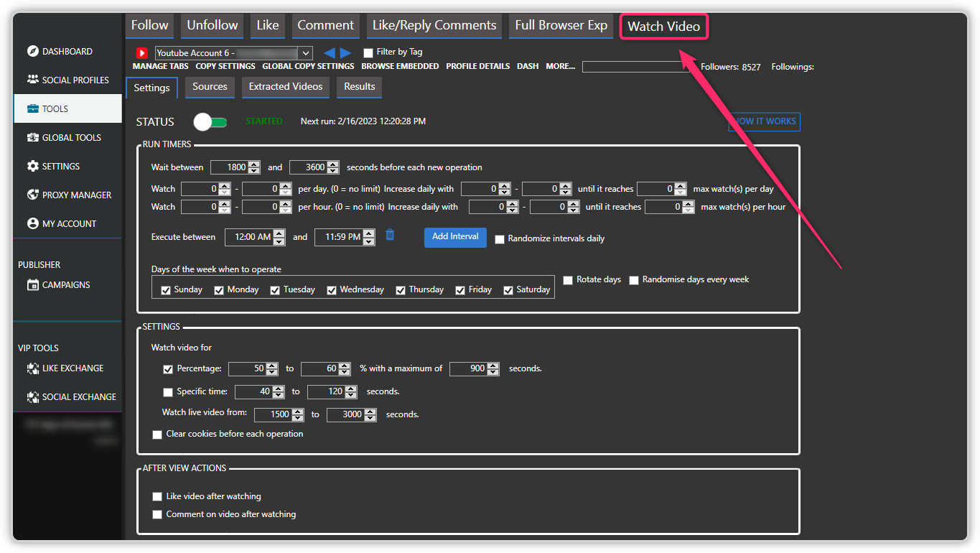980x553 pixels.
Task: Toggle the STATUS switch off
Action: 210,121
